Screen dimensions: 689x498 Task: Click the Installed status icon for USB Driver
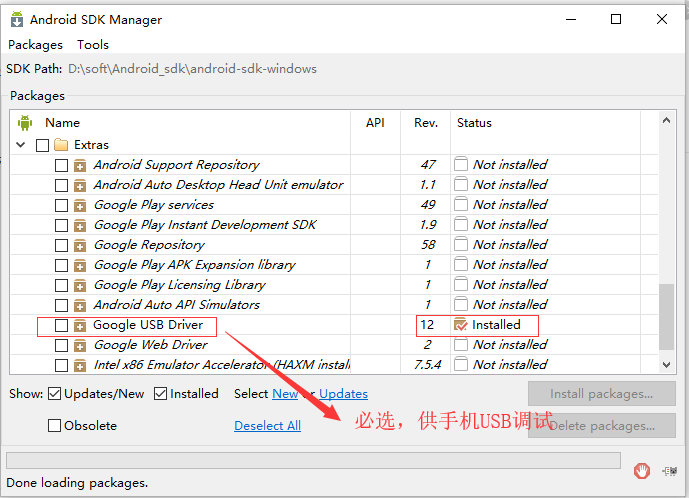pyautogui.click(x=461, y=325)
